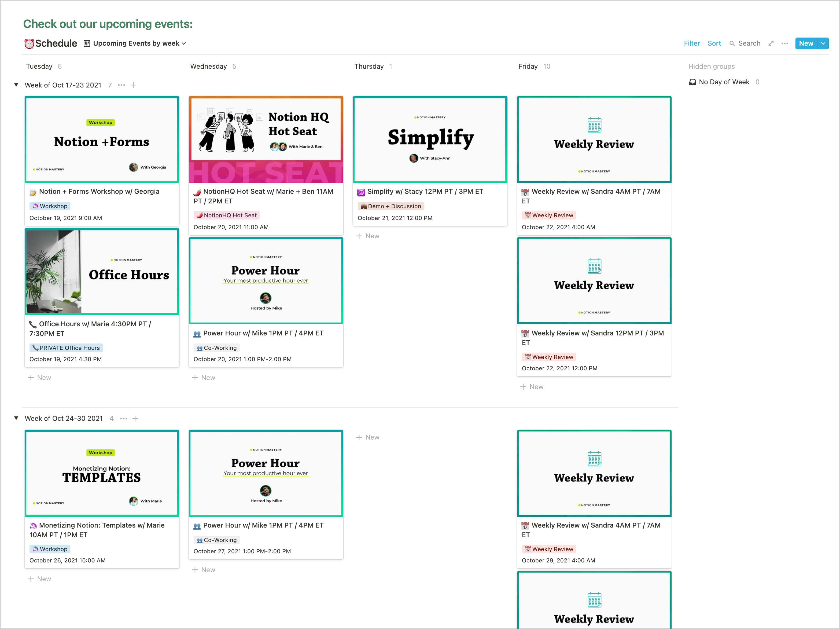Open ellipsis menu for Week of Oct 24-30
Image resolution: width=840 pixels, height=629 pixels.
(123, 418)
